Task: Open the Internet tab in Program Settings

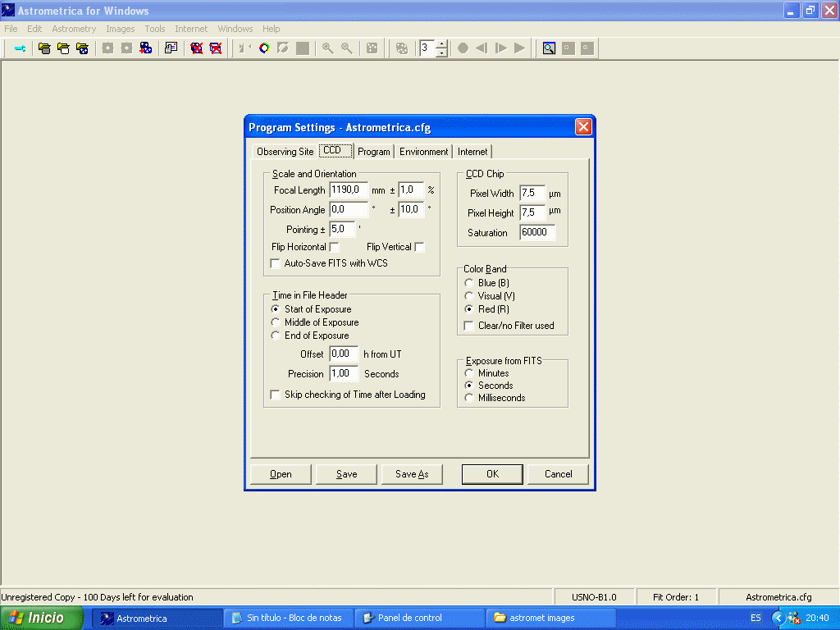Action: coord(472,152)
